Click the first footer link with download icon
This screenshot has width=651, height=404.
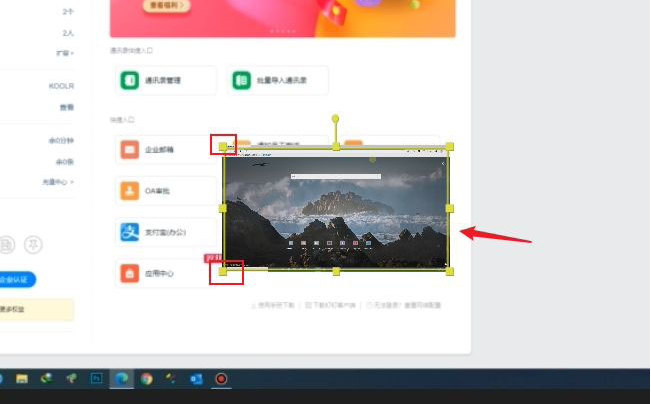[x=273, y=305]
